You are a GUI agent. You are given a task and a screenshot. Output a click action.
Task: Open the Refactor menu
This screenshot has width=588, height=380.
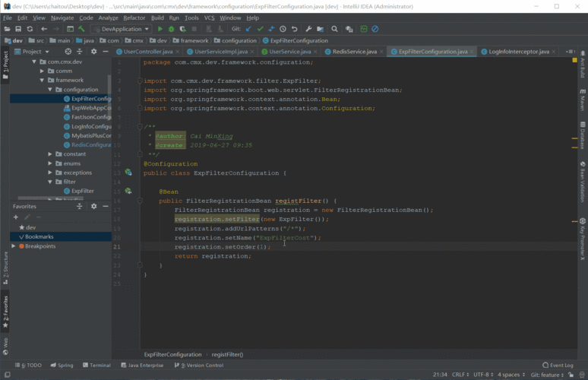point(134,17)
